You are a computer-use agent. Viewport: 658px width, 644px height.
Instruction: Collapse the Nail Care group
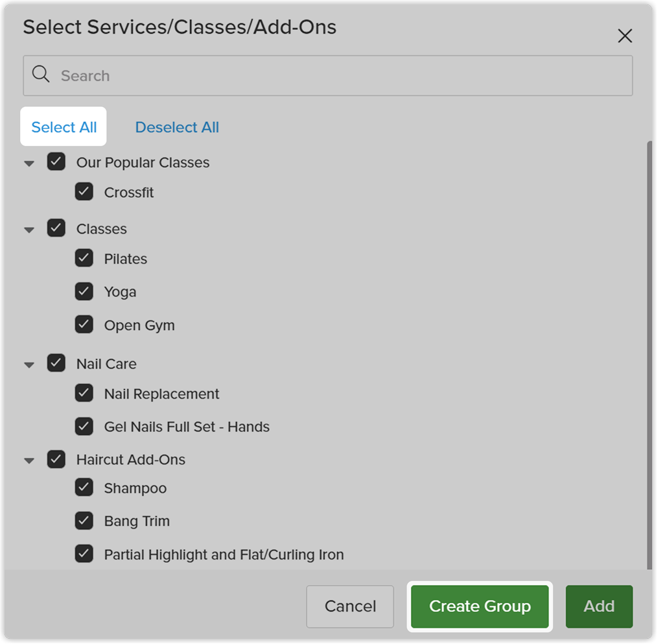(x=29, y=365)
